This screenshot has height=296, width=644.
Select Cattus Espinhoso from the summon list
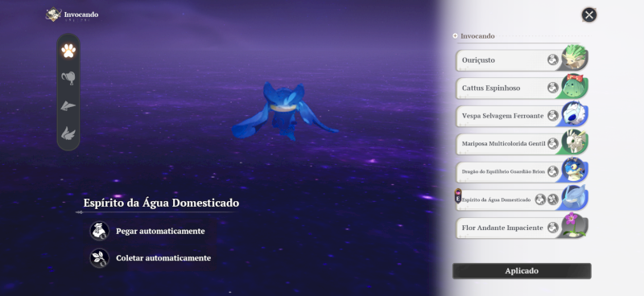coord(522,88)
